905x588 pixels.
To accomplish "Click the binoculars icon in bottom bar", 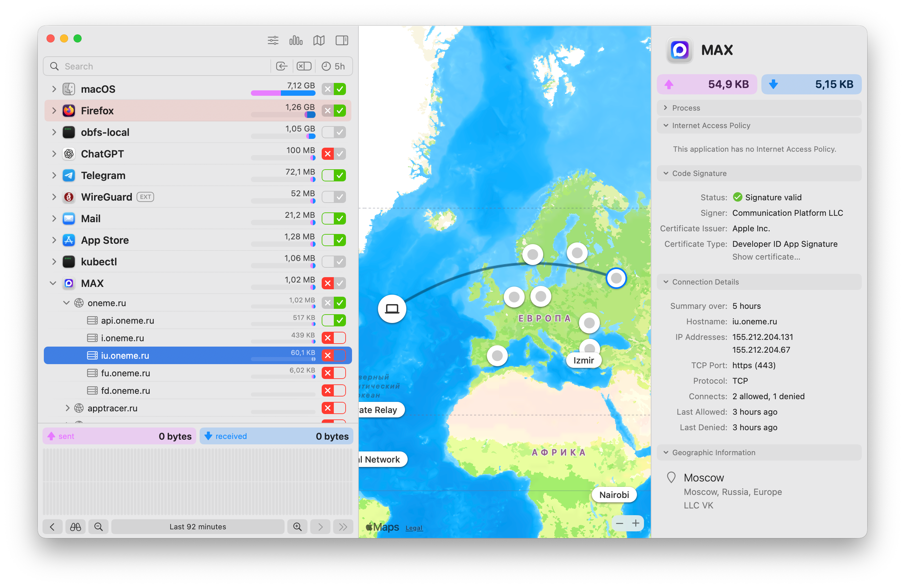I will pos(75,527).
